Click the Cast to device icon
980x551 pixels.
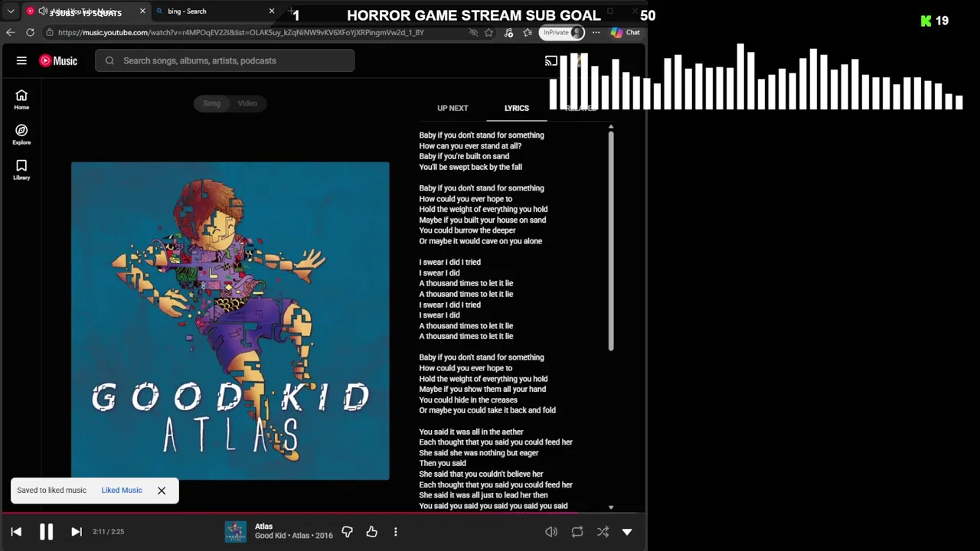[x=551, y=60]
